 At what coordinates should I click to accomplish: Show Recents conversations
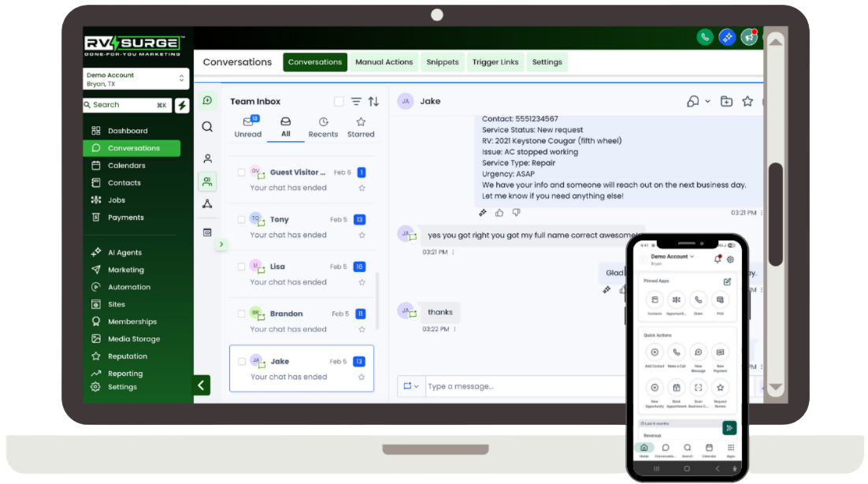click(323, 128)
